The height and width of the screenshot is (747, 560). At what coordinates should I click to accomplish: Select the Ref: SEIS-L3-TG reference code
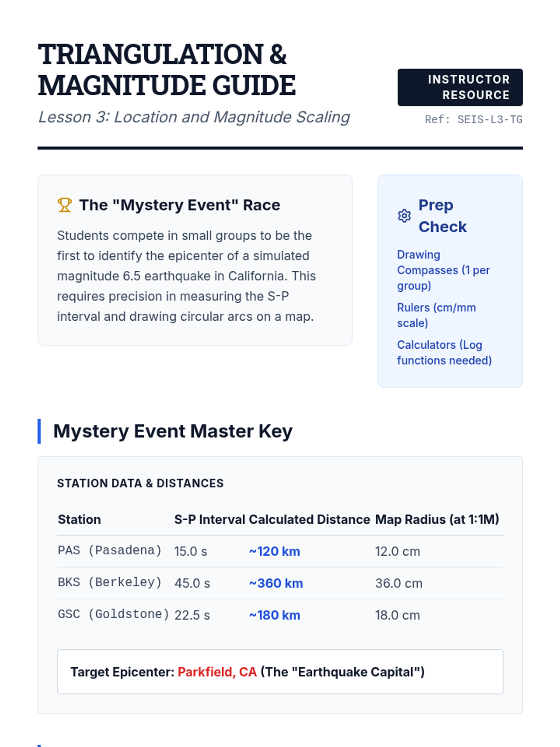(x=473, y=120)
